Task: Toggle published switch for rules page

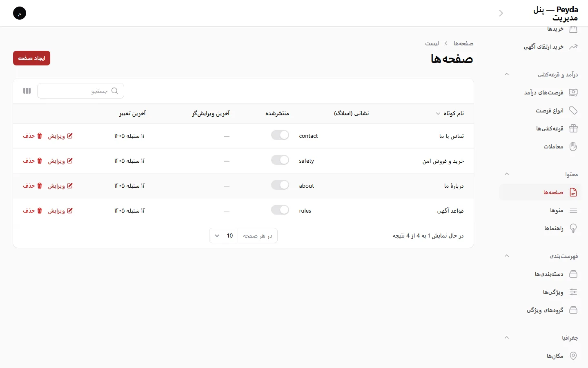Action: click(x=280, y=210)
